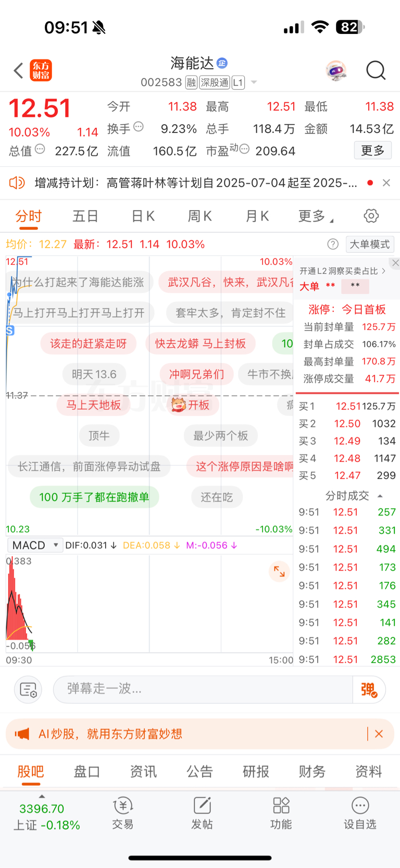This screenshot has width=400, height=868.
Task: Tap the 深股通 tag
Action: 215,82
